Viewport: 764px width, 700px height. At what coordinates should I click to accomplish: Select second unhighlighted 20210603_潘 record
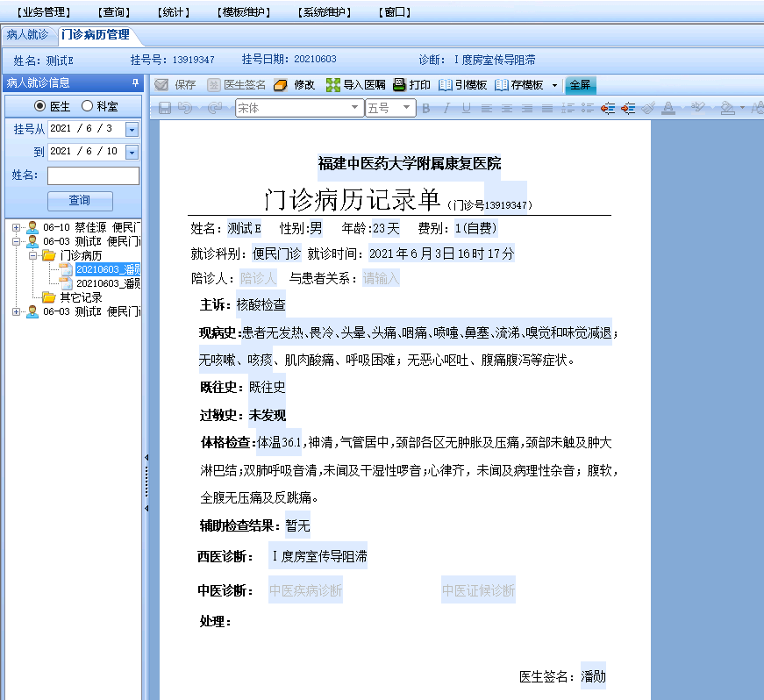click(108, 283)
